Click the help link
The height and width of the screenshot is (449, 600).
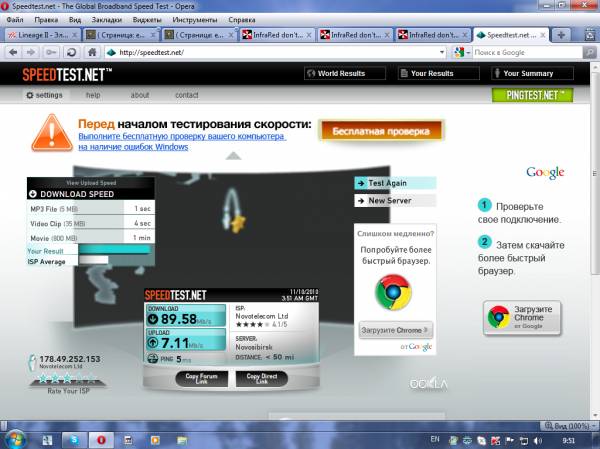(x=93, y=95)
